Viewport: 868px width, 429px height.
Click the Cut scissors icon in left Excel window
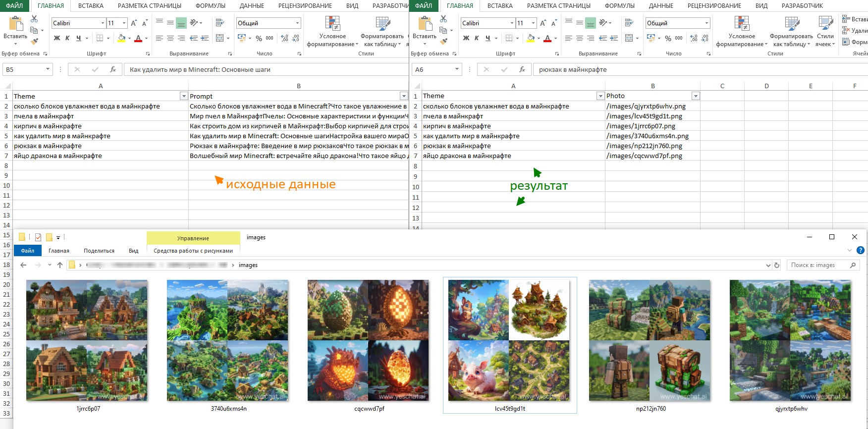click(x=34, y=19)
